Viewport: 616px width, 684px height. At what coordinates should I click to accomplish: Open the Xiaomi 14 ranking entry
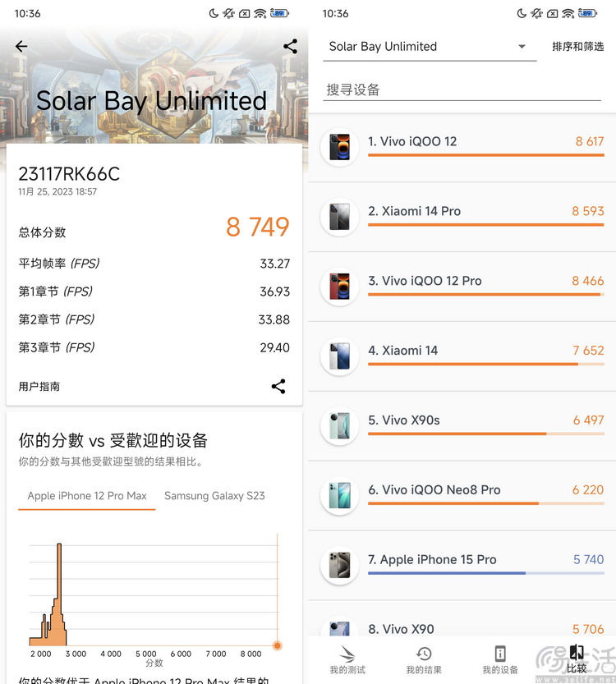(462, 356)
